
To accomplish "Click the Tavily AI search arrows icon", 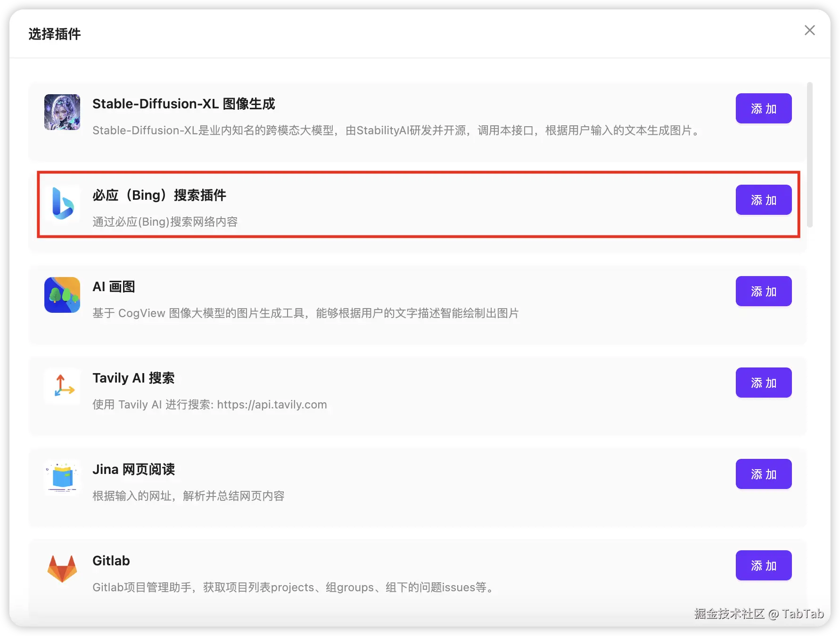I will coord(62,386).
